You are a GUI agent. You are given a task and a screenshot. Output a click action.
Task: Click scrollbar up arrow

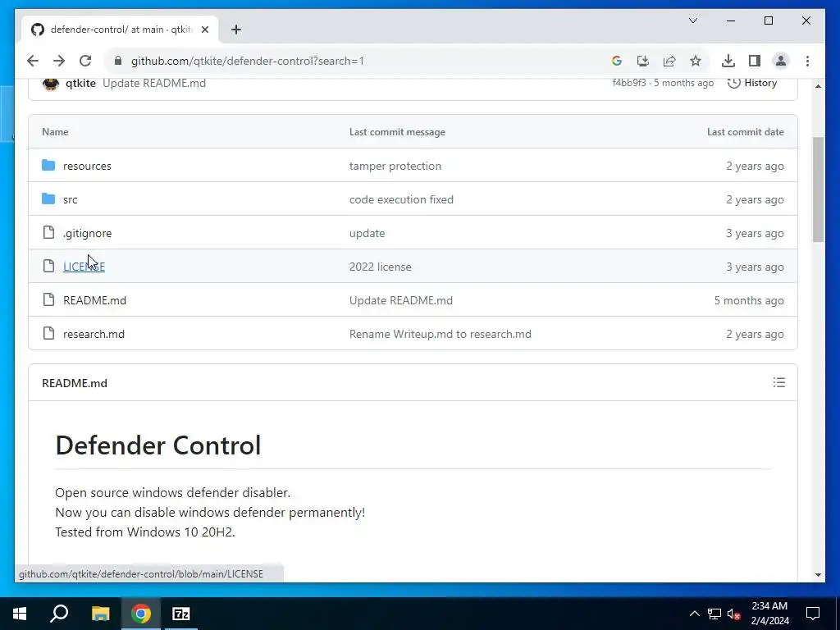coord(818,86)
